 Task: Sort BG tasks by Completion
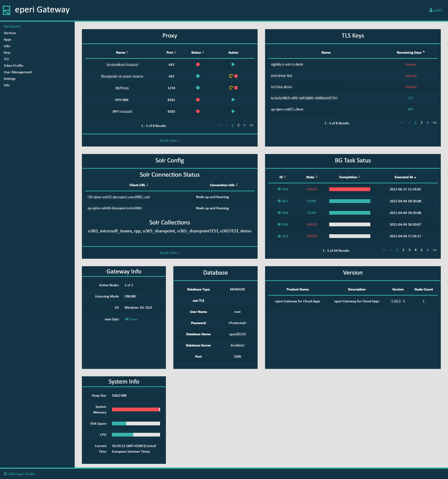[x=350, y=177]
